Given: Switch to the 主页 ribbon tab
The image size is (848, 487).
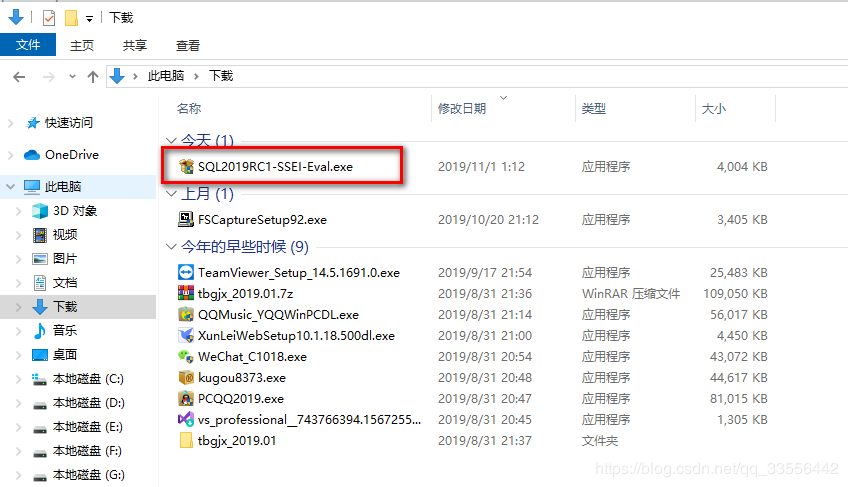Looking at the screenshot, I should [82, 45].
